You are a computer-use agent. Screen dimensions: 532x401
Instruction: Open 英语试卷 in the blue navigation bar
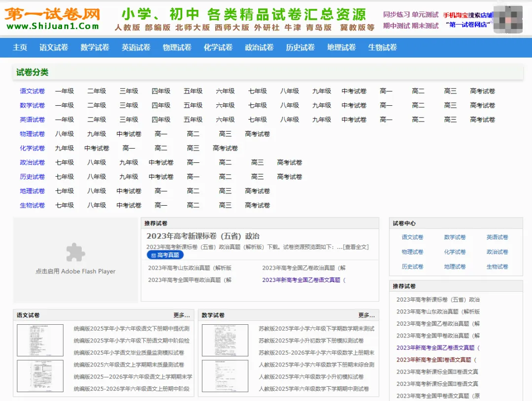[136, 47]
